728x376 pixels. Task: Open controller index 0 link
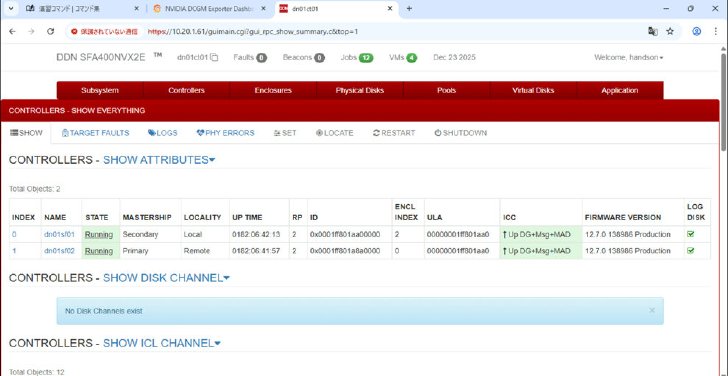point(14,234)
